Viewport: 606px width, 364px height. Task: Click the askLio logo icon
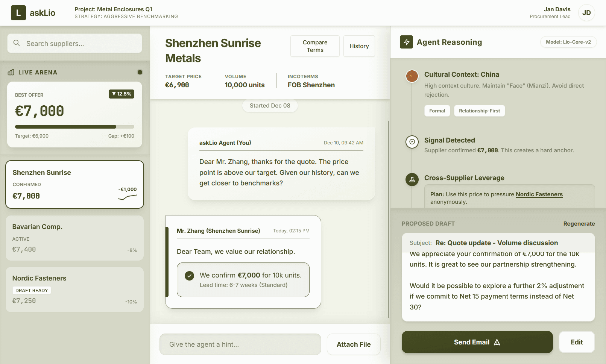click(18, 13)
